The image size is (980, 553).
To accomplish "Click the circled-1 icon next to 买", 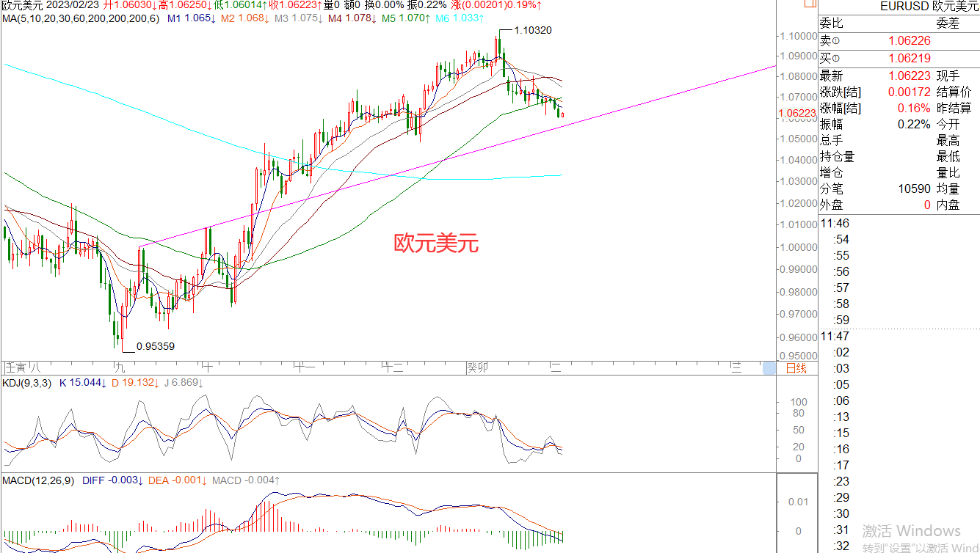I will click(x=838, y=58).
